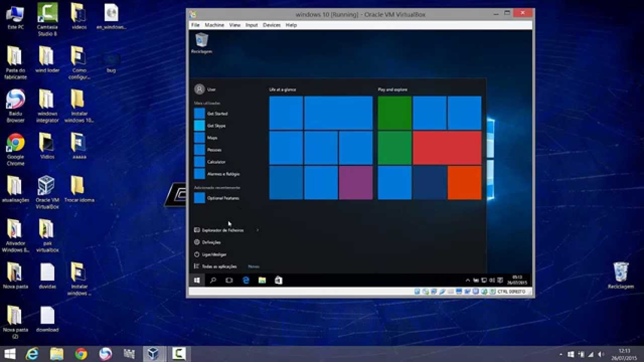This screenshot has width=644, height=362.
Task: Click the volume icon in the VM tray
Action: (x=492, y=280)
